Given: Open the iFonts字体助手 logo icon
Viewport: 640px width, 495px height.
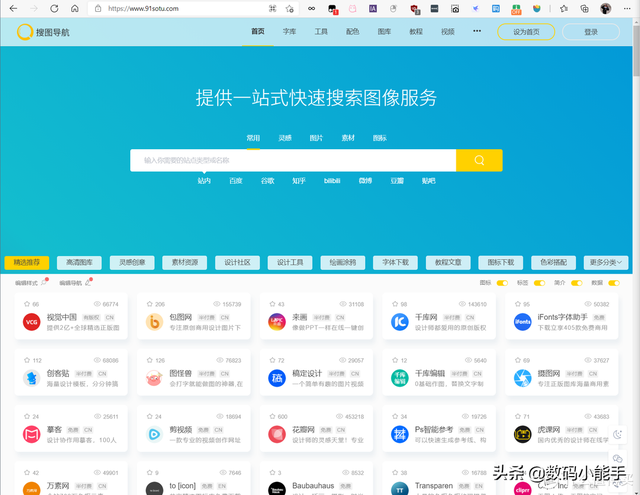Looking at the screenshot, I should click(522, 322).
